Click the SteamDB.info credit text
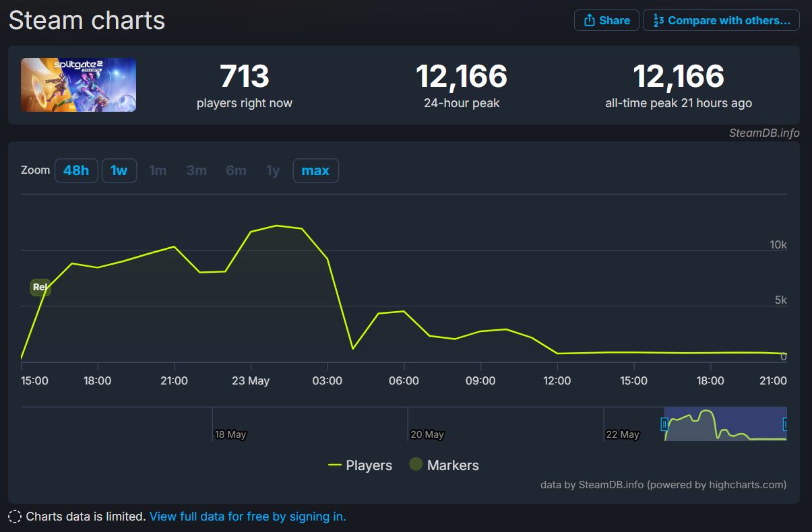This screenshot has height=532, width=812. pyautogui.click(x=764, y=133)
